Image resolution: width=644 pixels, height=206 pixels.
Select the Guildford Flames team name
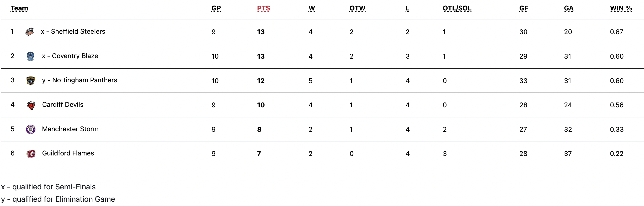(x=68, y=153)
